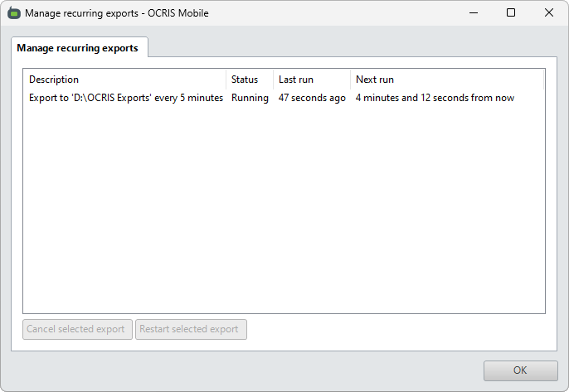Click the "47 seconds ago" cell
This screenshot has height=392, width=569.
click(312, 98)
